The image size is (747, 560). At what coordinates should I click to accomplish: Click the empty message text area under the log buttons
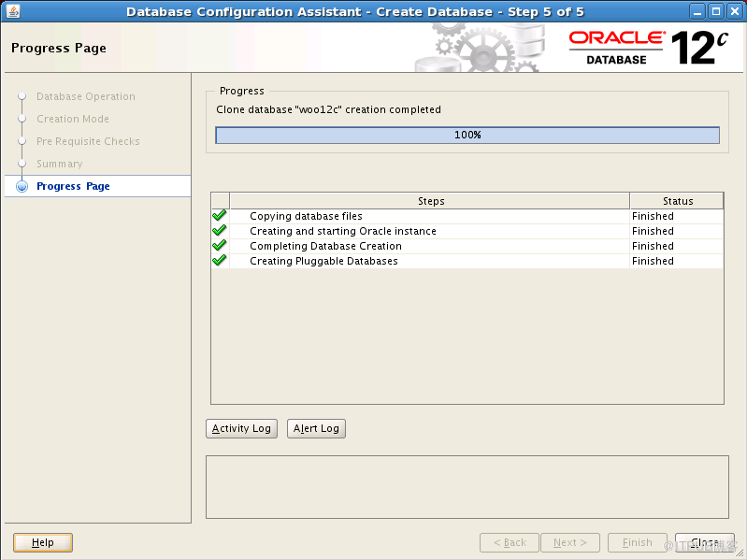(x=467, y=487)
